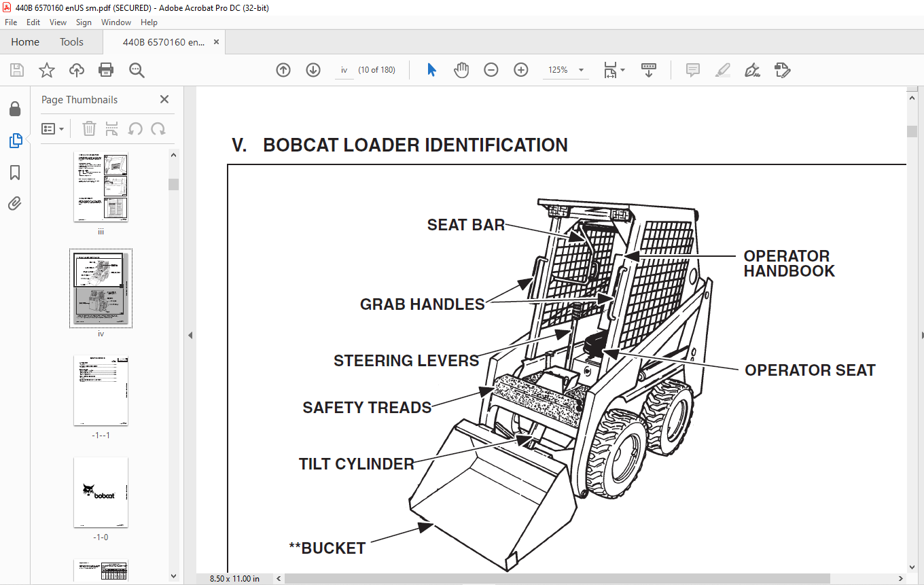Click the document vertical scrollbar down arrow
Viewport: 924px width, 585px height.
912,567
